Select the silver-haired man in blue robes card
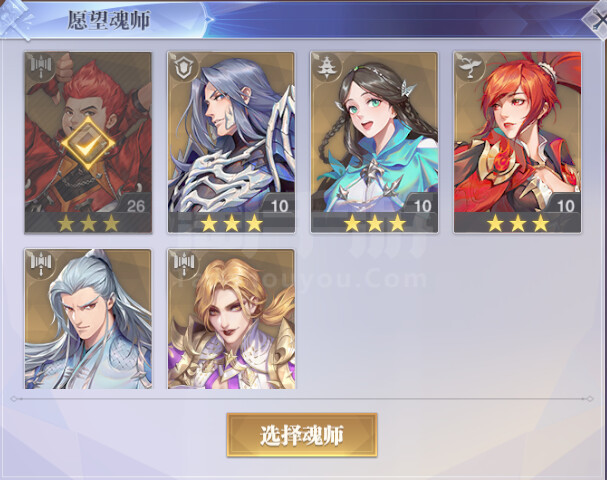The height and width of the screenshot is (480, 607). (x=88, y=319)
